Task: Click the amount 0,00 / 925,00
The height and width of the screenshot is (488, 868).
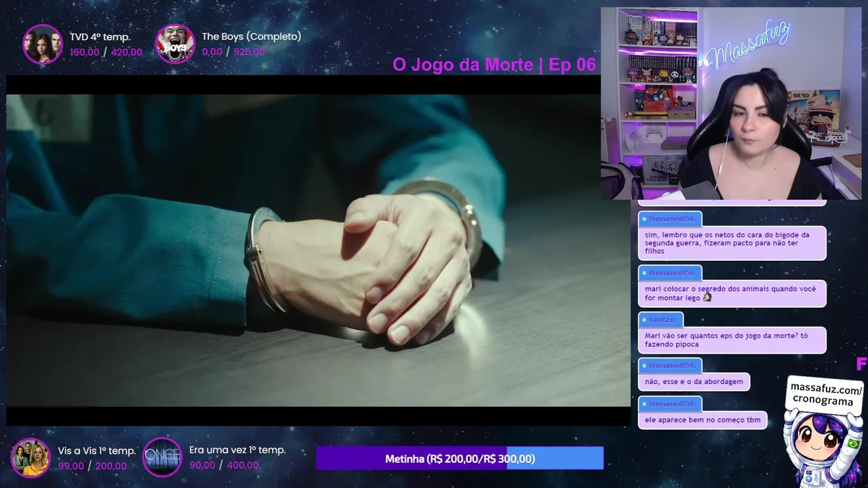Action: (233, 52)
